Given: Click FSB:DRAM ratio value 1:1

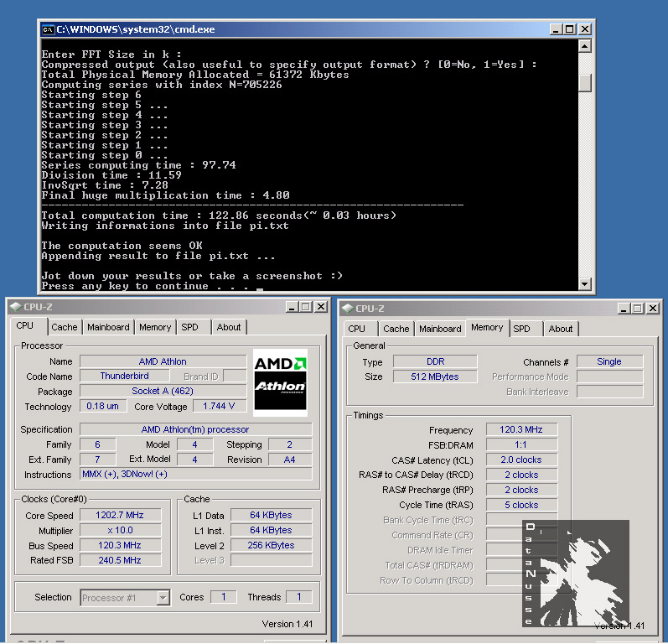Looking at the screenshot, I should pos(521,445).
